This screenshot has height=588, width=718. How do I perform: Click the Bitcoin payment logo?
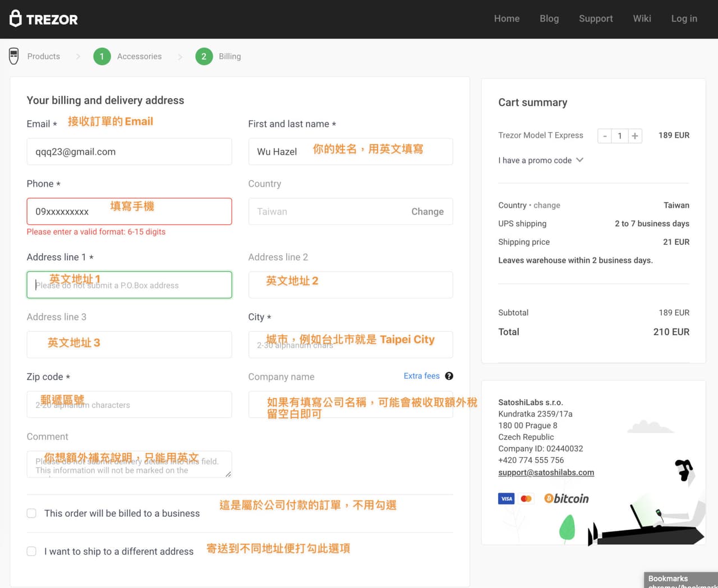tap(567, 498)
